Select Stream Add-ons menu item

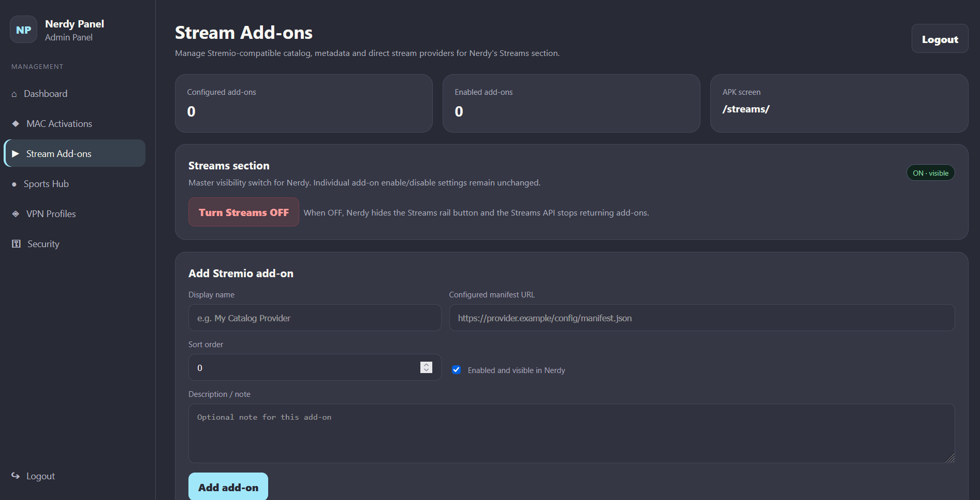click(75, 153)
